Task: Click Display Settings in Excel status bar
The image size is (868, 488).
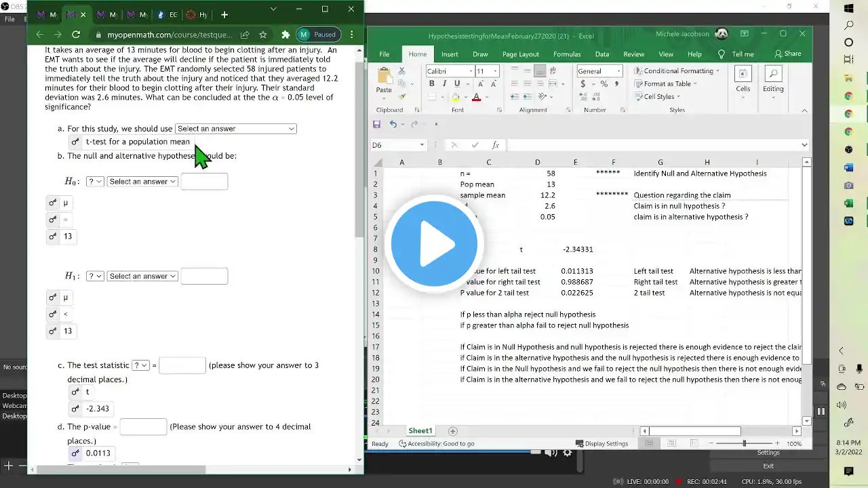Action: [601, 444]
